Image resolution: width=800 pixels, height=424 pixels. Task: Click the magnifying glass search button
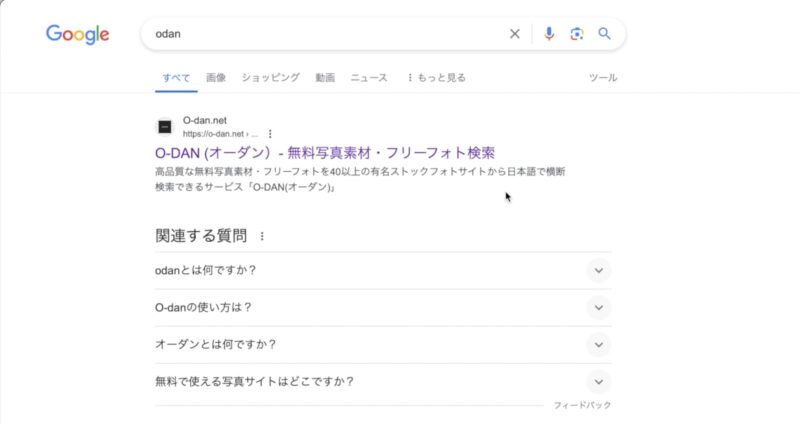pos(605,34)
